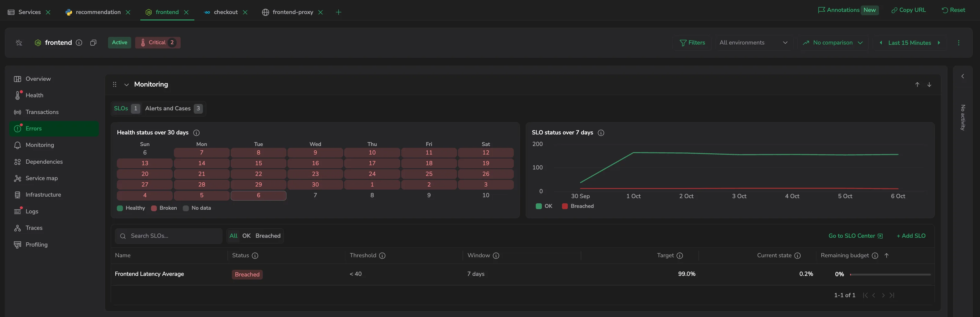Click the favorite star icon beside frontend
The image size is (980, 317).
pos(19,43)
